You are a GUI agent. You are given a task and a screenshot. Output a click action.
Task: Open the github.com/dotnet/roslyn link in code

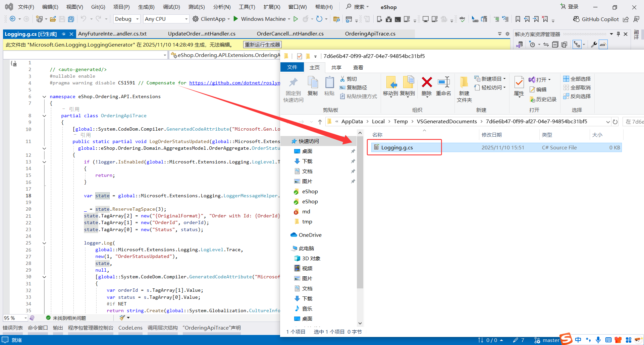click(x=234, y=83)
